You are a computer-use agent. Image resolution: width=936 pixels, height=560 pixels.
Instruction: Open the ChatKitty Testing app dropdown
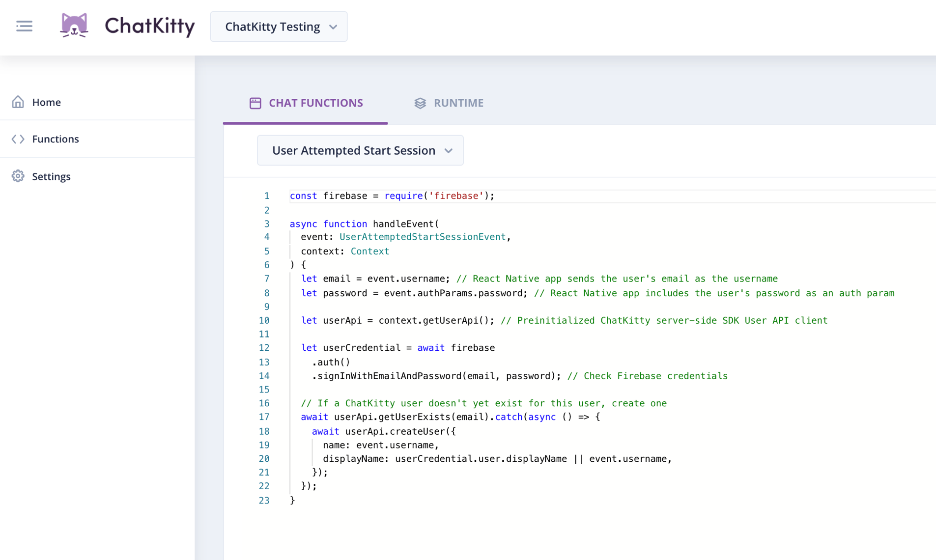tap(279, 27)
